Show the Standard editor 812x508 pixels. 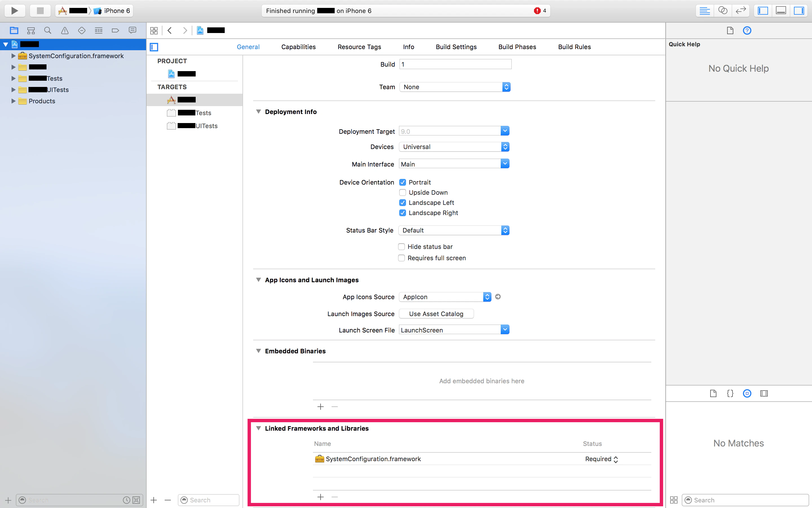(x=705, y=11)
